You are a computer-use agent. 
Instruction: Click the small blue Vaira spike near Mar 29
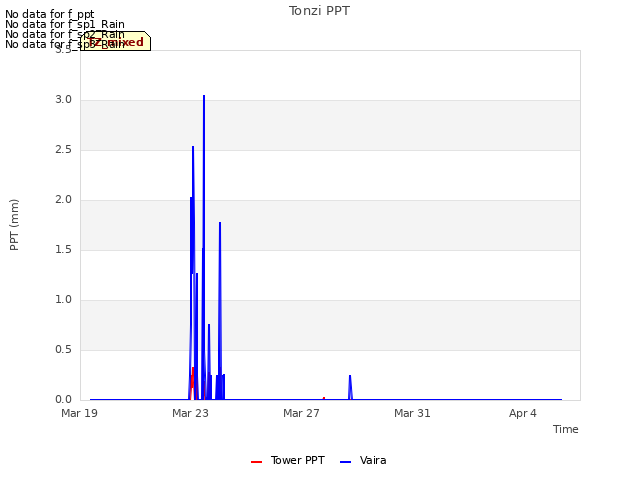[350, 387]
